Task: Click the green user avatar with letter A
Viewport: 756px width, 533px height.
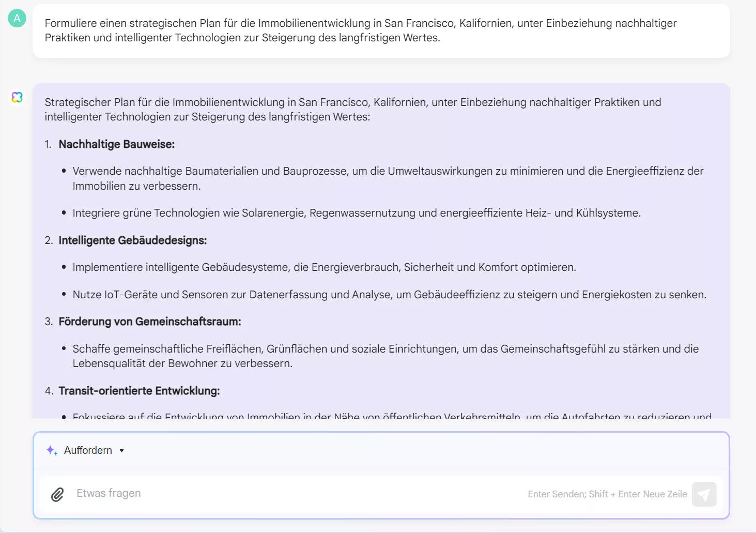Action: [17, 18]
